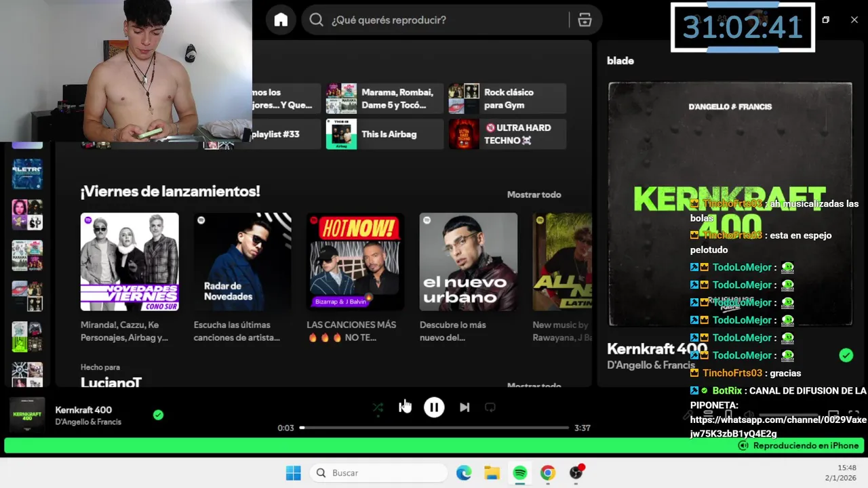Click the Kernkraft 400 title in the player bar
Screen dimensions: 868x488
point(83,409)
